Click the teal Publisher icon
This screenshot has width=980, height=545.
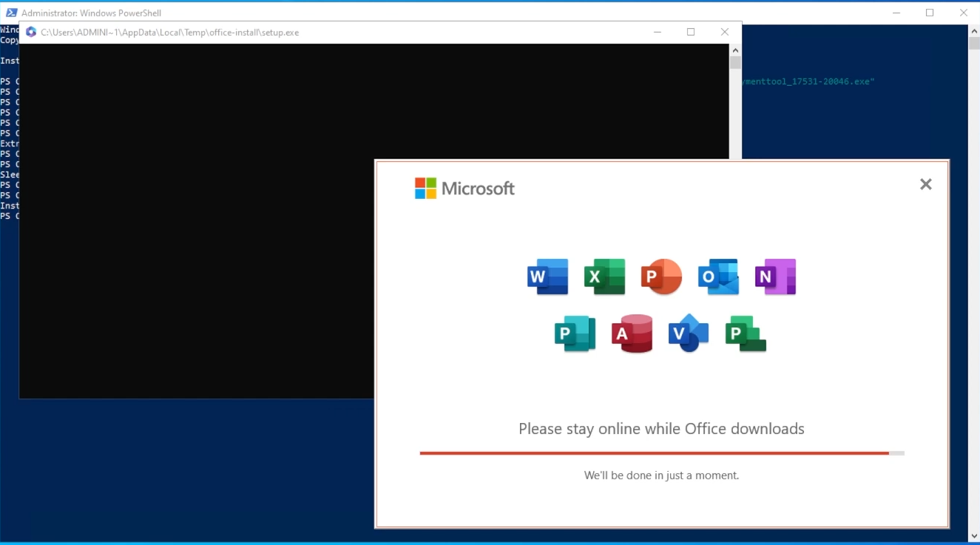point(575,334)
